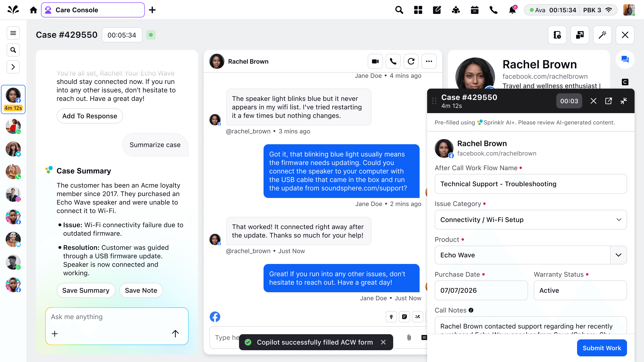Start a voice call in chat header
This screenshot has height=362, width=644.
[393, 61]
